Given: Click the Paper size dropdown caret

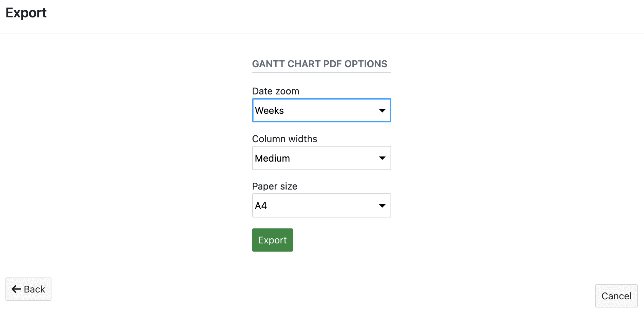Looking at the screenshot, I should point(382,205).
